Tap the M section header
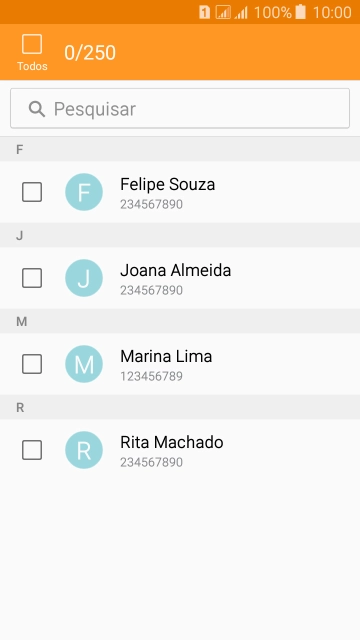 180,322
